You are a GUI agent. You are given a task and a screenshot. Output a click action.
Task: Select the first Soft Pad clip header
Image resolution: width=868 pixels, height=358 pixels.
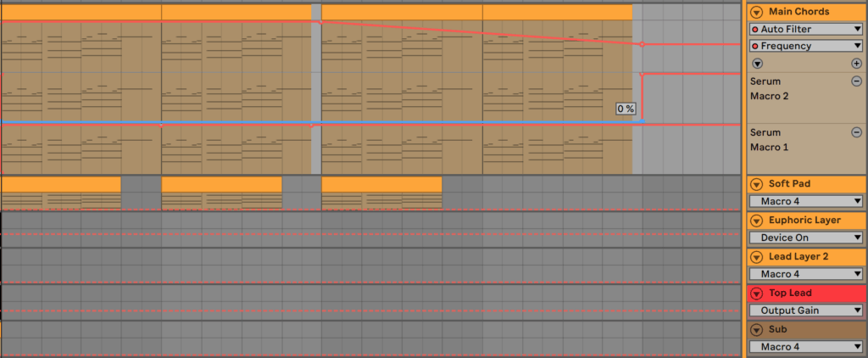pyautogui.click(x=60, y=185)
